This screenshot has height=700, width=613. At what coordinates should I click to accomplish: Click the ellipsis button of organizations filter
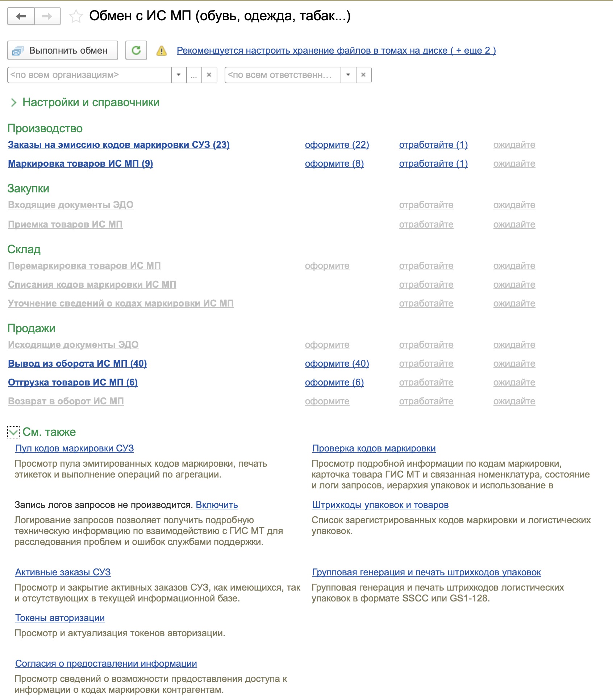pyautogui.click(x=194, y=75)
